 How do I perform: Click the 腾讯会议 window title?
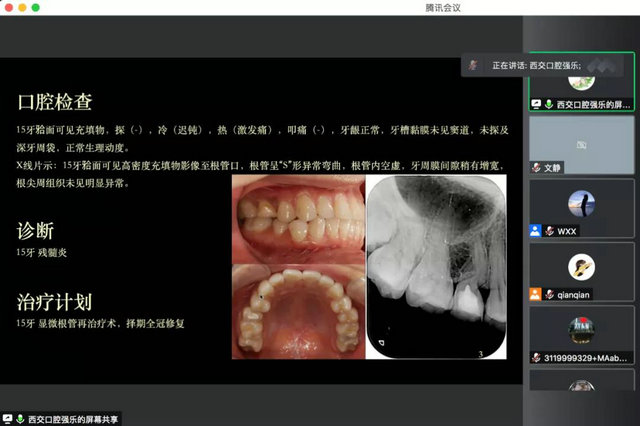click(443, 8)
